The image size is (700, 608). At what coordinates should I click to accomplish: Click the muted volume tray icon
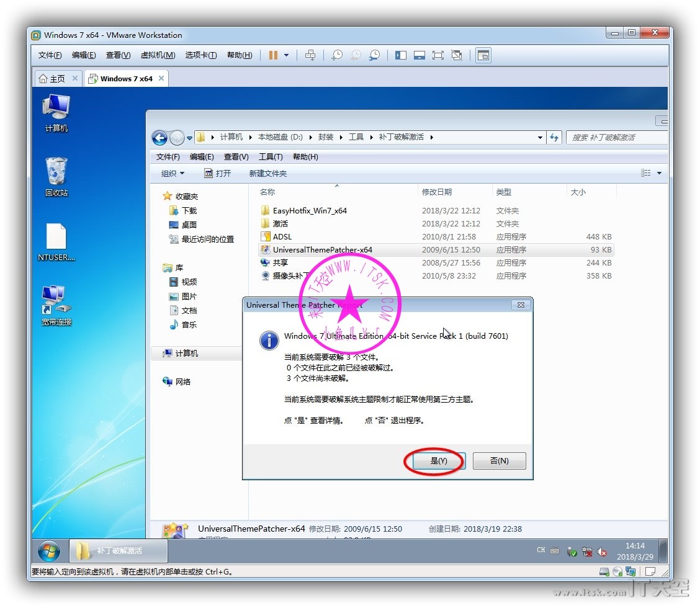[x=601, y=552]
